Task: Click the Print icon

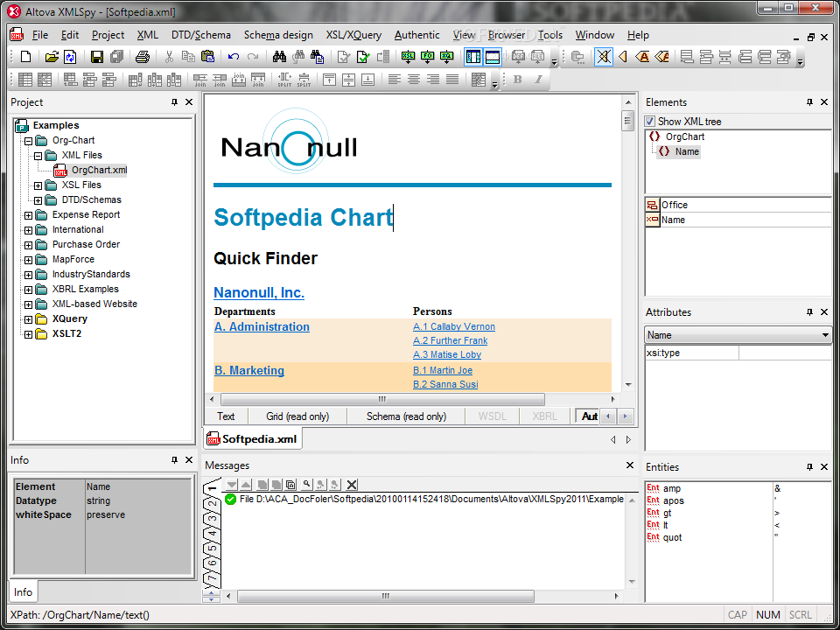Action: (142, 57)
